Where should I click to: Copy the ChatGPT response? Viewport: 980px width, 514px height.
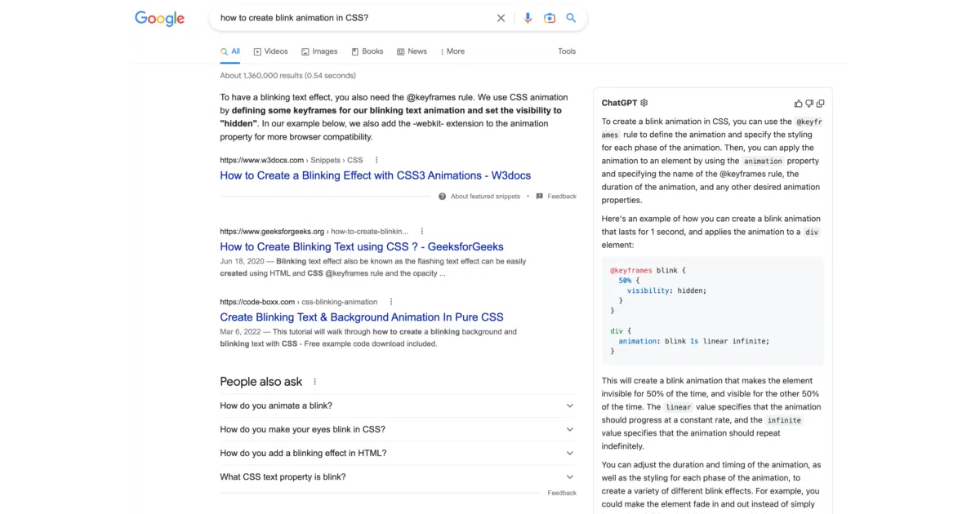tap(820, 104)
